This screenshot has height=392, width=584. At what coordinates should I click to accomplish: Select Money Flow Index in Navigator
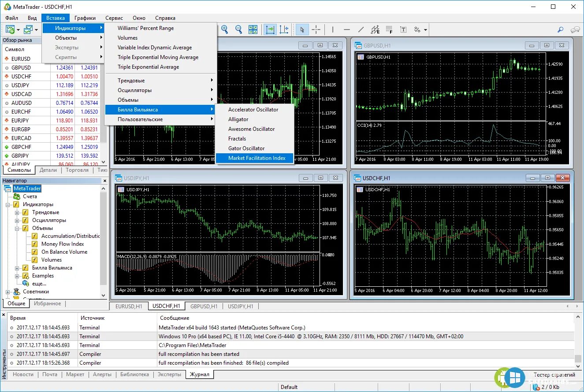[x=63, y=244]
